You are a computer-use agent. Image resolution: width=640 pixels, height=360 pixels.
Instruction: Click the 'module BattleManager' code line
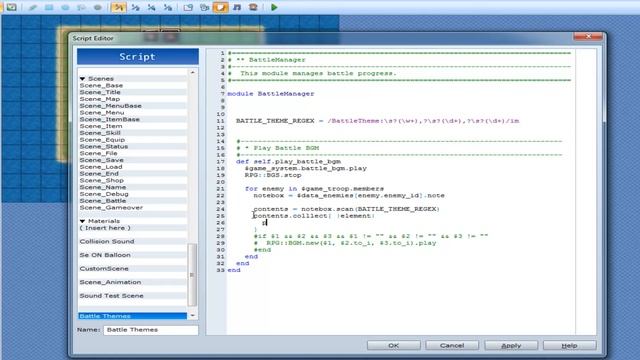click(x=271, y=93)
